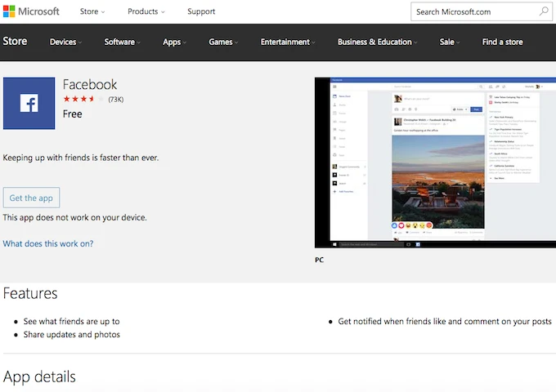556x392 pixels.
Task: Expand the Devices menu
Action: coord(66,42)
